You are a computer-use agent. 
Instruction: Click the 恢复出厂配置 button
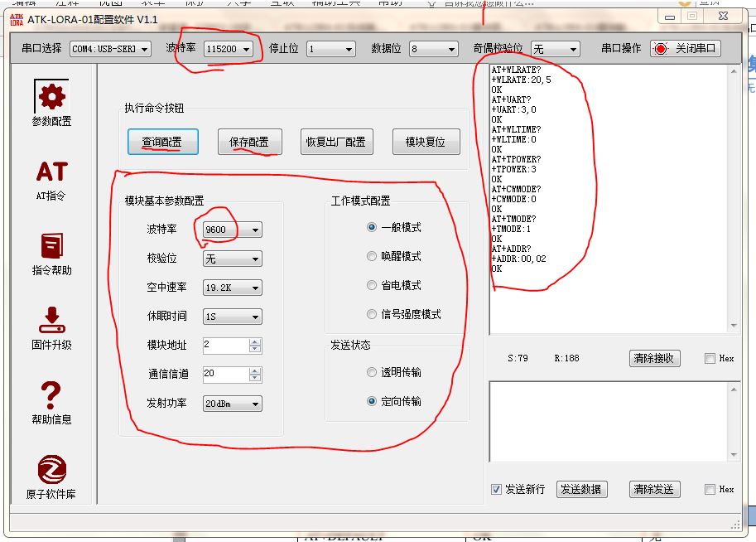[x=336, y=142]
